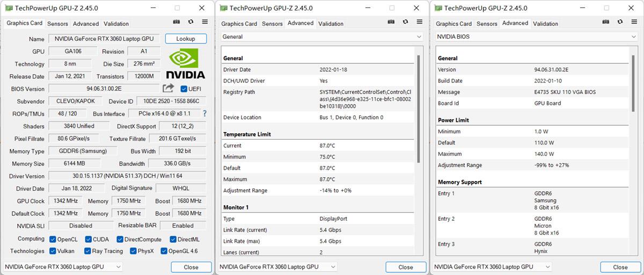Open hamburger menu in the General advanced window

click(x=419, y=22)
